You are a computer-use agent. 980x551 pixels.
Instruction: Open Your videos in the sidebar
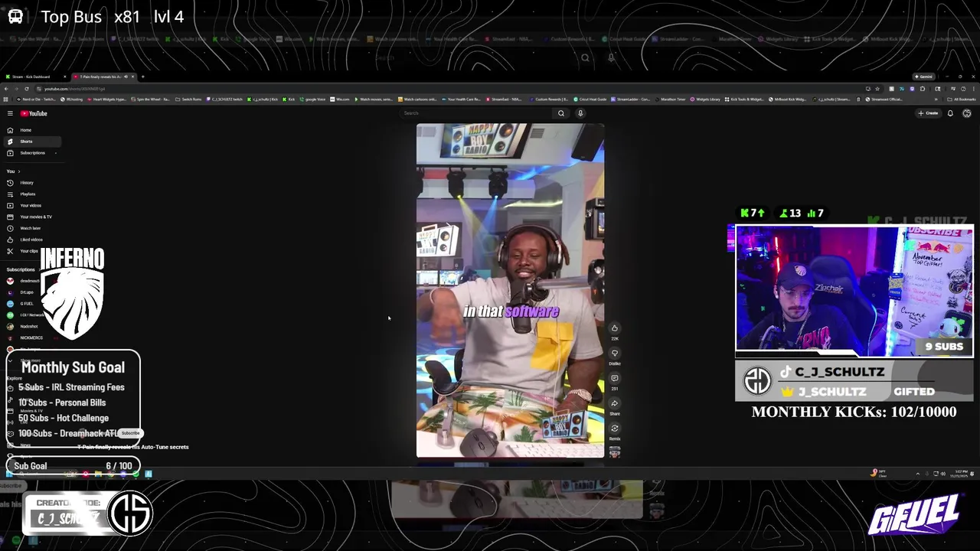tap(31, 206)
